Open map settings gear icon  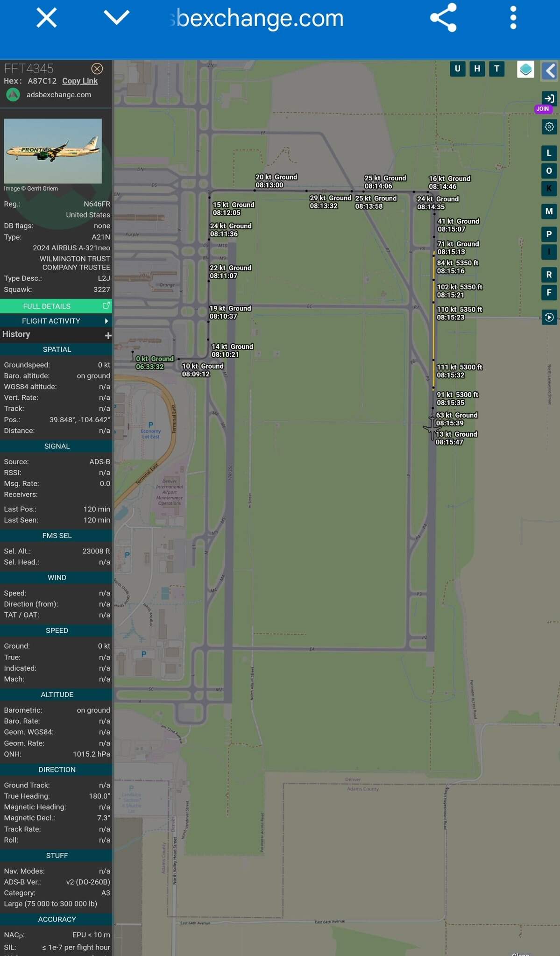(x=549, y=127)
